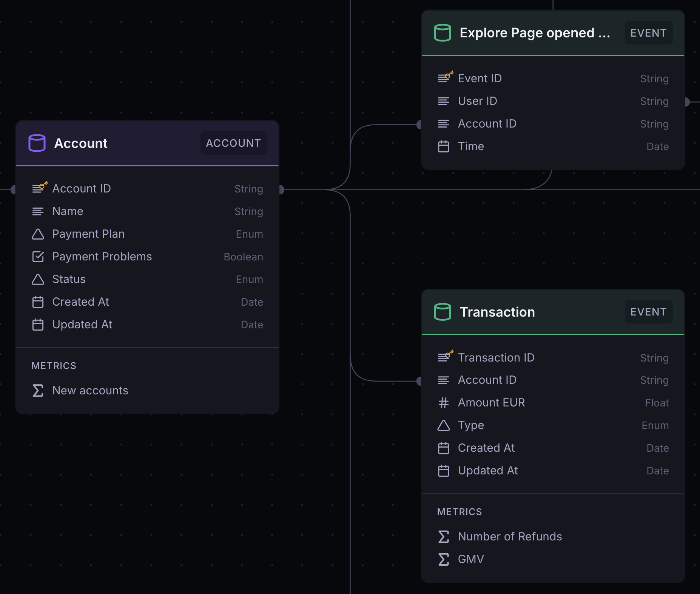Click the Transaction ID primary key icon
The height and width of the screenshot is (594, 700).
445,356
